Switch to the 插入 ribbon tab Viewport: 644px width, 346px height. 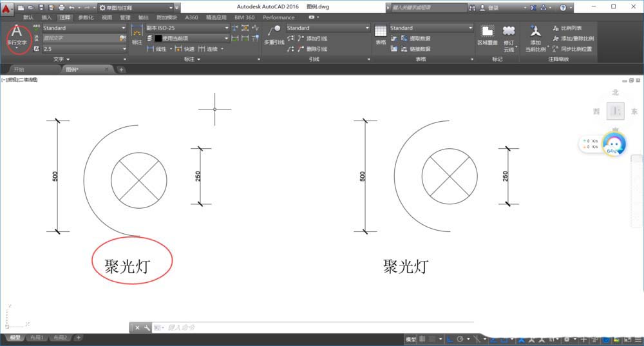pyautogui.click(x=46, y=17)
